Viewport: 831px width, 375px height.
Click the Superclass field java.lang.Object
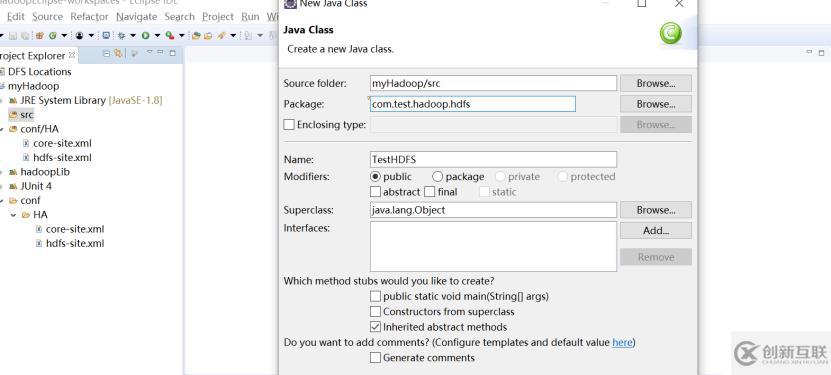point(493,210)
